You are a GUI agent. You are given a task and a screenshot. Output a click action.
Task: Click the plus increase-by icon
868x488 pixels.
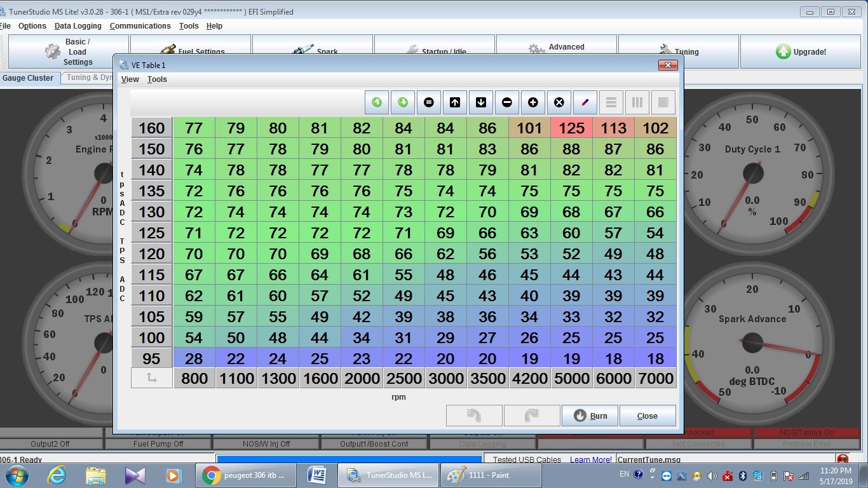click(533, 102)
